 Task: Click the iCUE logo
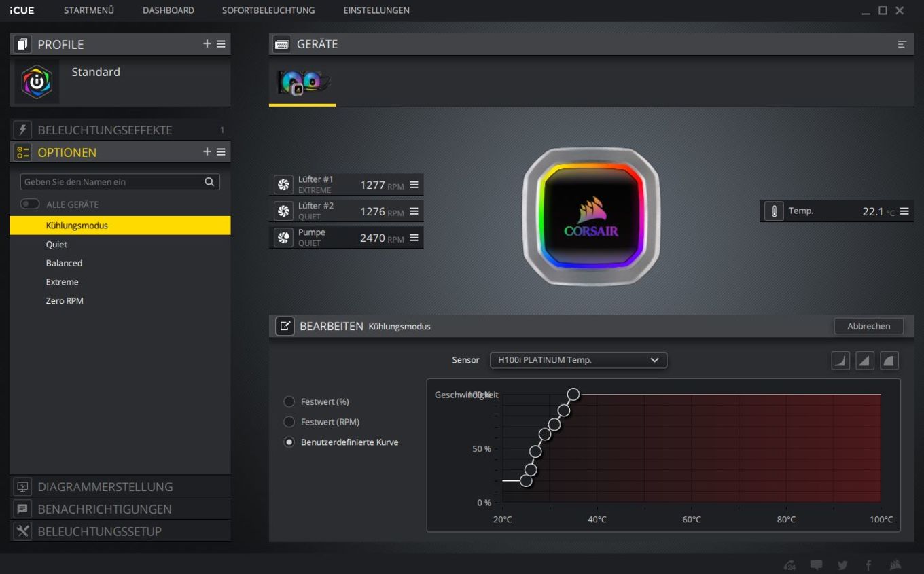[x=22, y=10]
